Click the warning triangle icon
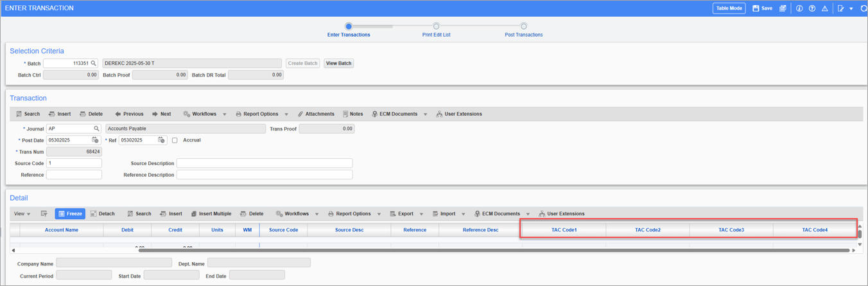 [825, 8]
